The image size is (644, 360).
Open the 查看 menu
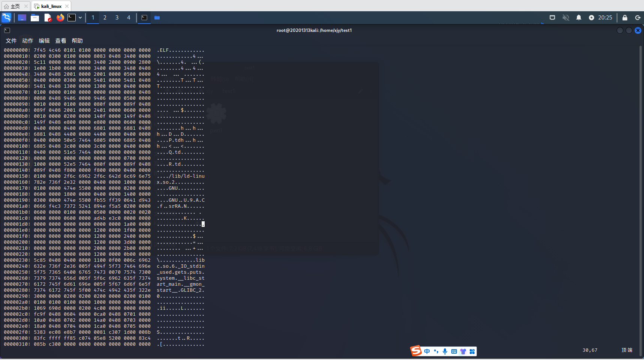click(61, 41)
